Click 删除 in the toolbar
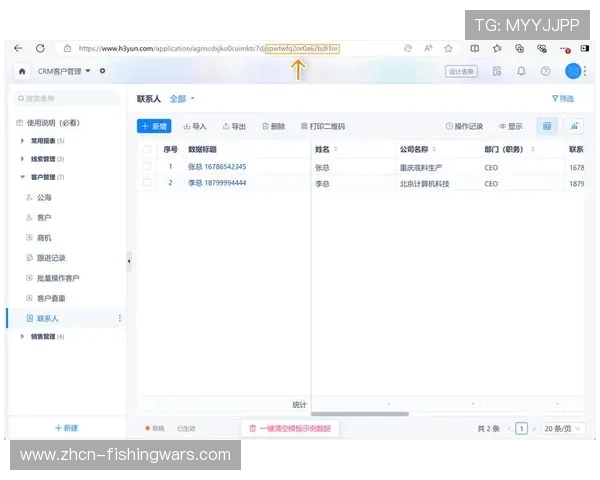This screenshot has height=480, width=600. 274,126
